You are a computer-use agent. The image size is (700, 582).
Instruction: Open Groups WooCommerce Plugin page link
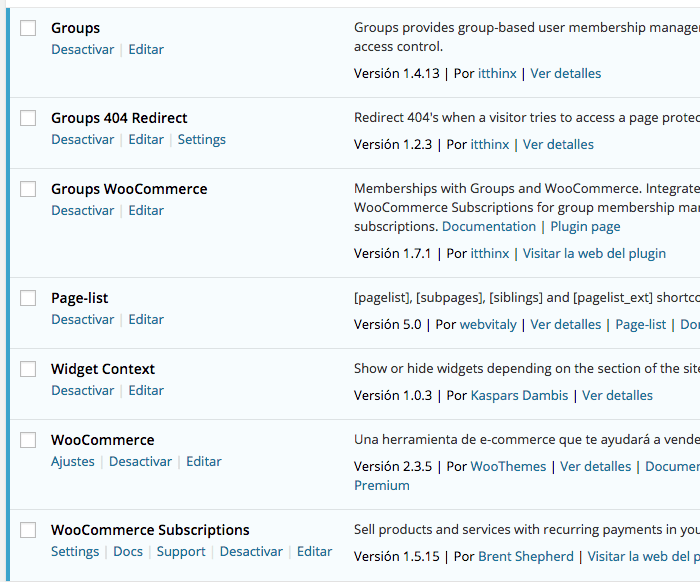click(x=585, y=227)
